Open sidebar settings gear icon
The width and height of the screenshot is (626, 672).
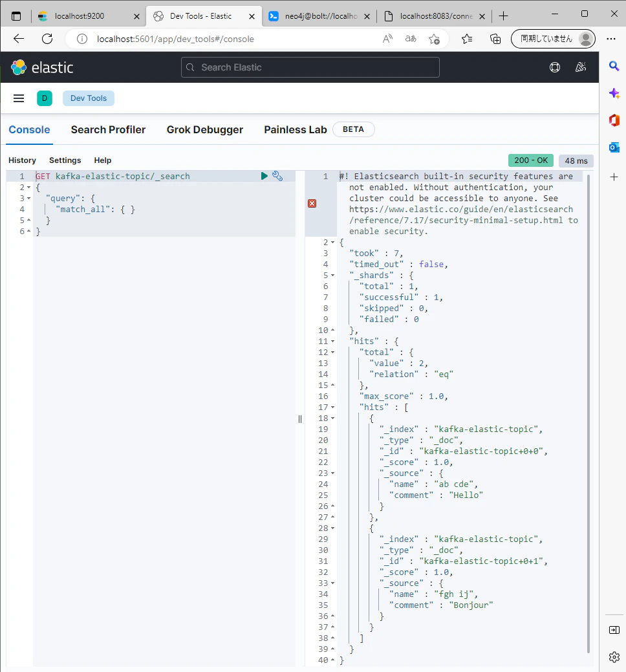click(x=614, y=656)
